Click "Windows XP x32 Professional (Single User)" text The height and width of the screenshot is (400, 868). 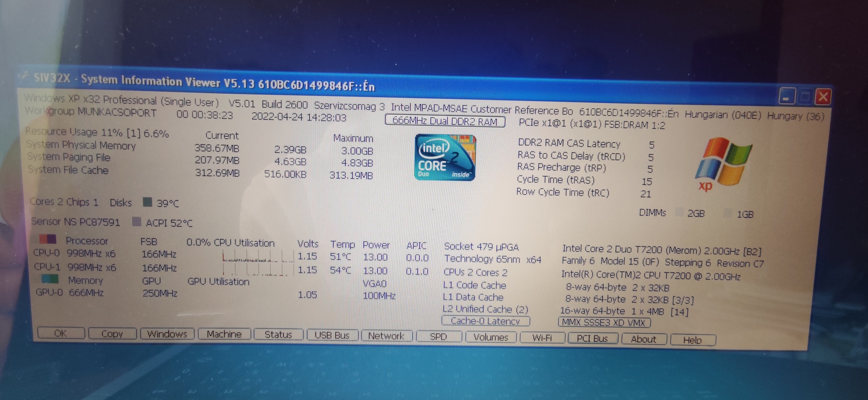[121, 99]
